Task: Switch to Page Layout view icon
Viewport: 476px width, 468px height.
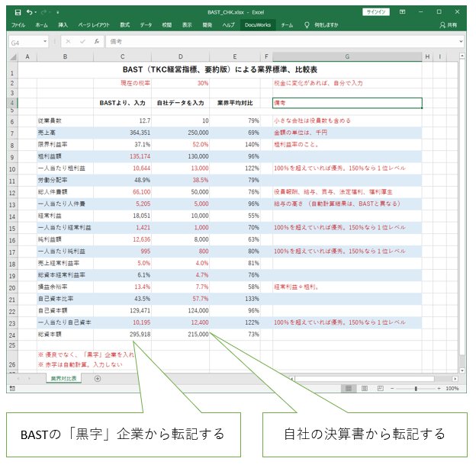Action: (365, 389)
